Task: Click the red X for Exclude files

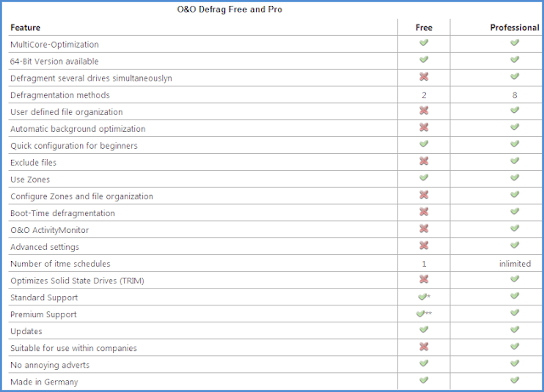Action: 423,161
